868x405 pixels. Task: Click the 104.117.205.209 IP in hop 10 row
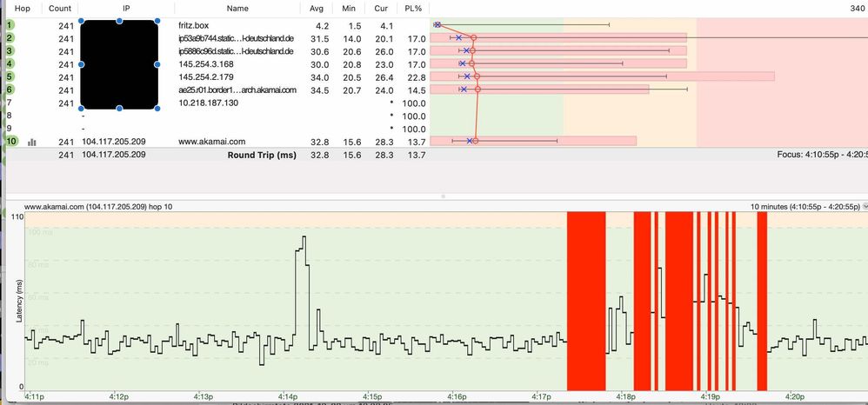114,142
